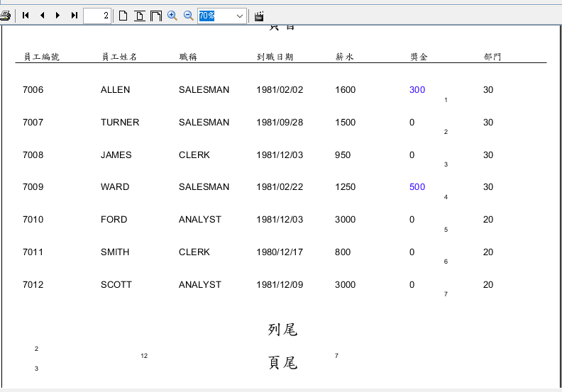
Task: Click employee number 7010 in the report
Action: [33, 220]
